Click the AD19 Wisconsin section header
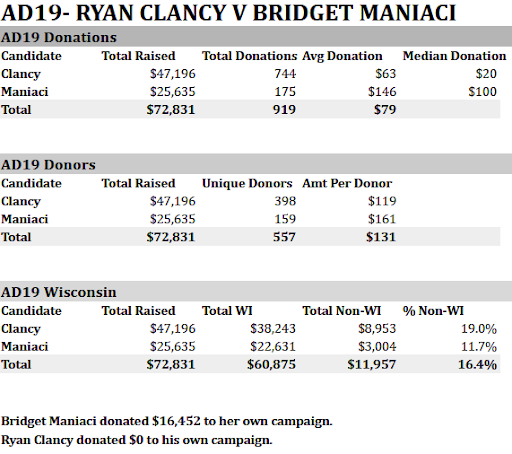The width and height of the screenshot is (512, 454). [59, 292]
